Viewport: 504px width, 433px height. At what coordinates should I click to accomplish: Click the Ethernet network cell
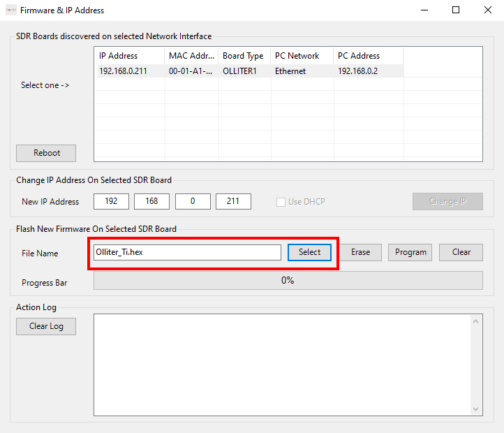[290, 71]
